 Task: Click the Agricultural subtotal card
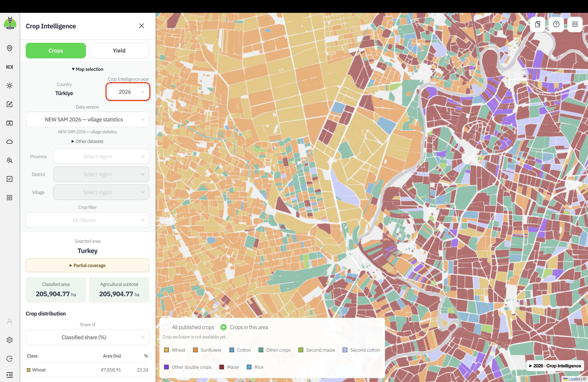click(119, 290)
